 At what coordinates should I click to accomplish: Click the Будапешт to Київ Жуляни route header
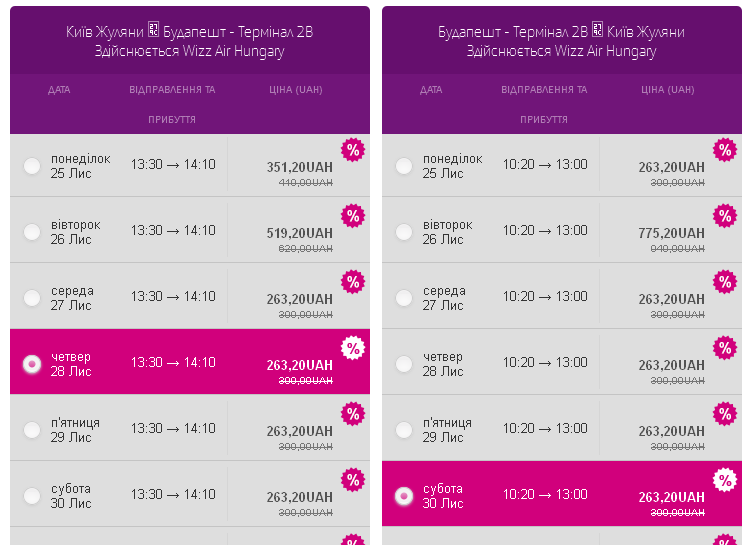point(561,41)
